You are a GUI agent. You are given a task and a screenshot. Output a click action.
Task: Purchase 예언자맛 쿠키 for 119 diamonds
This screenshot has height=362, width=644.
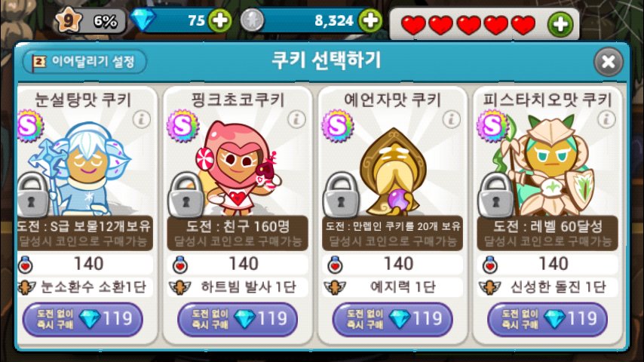pos(392,319)
